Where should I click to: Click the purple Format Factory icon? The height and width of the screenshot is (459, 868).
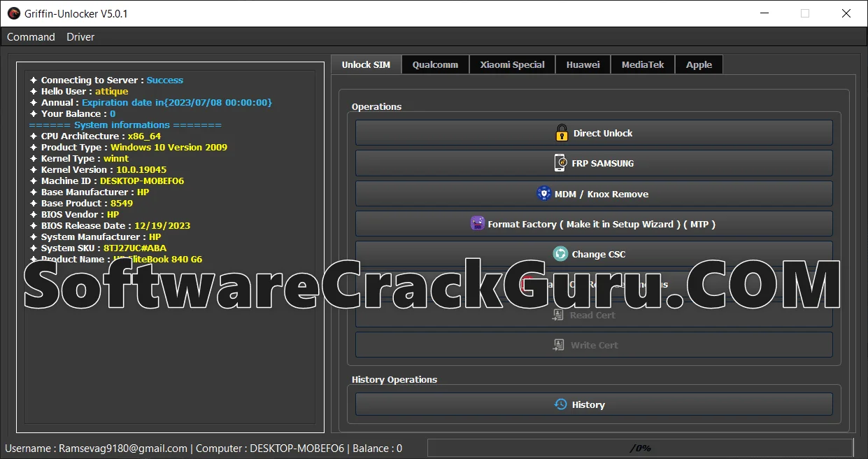[478, 224]
